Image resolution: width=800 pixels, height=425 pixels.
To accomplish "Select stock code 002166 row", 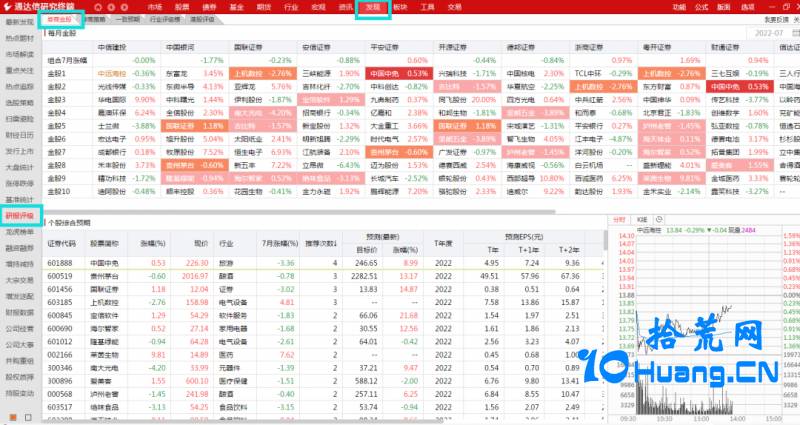I will 323,355.
